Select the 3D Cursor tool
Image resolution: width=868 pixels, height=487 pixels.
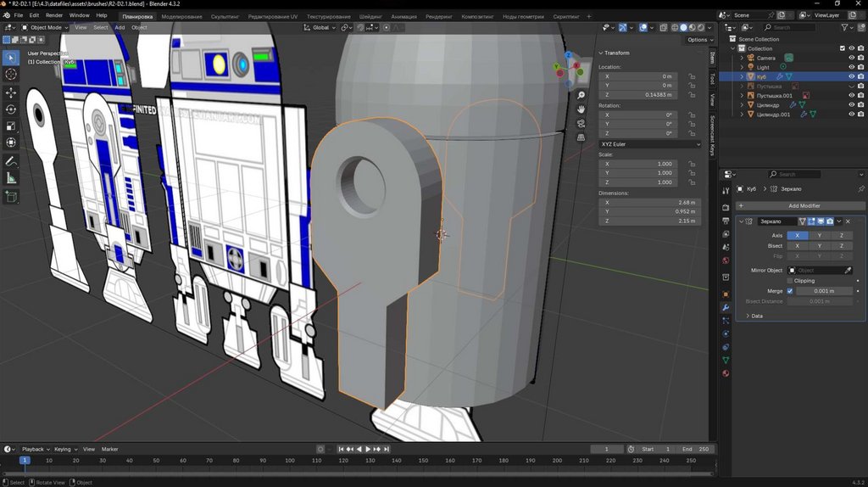[11, 74]
